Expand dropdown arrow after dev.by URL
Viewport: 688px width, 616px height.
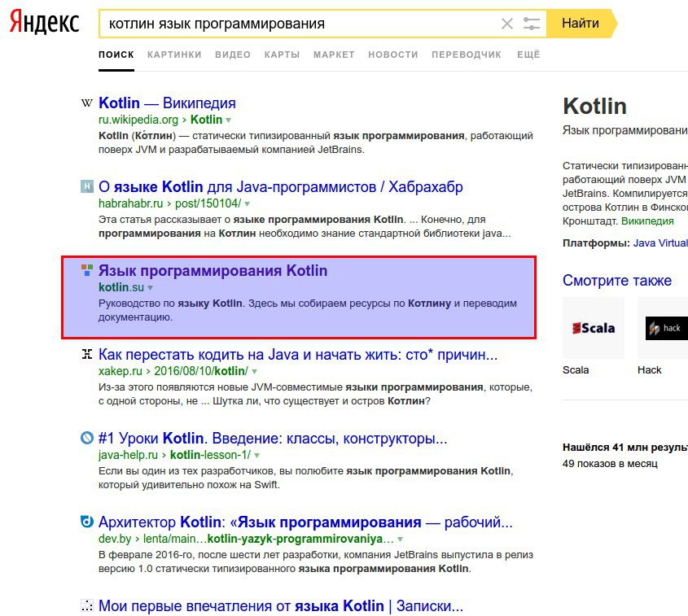[400, 540]
